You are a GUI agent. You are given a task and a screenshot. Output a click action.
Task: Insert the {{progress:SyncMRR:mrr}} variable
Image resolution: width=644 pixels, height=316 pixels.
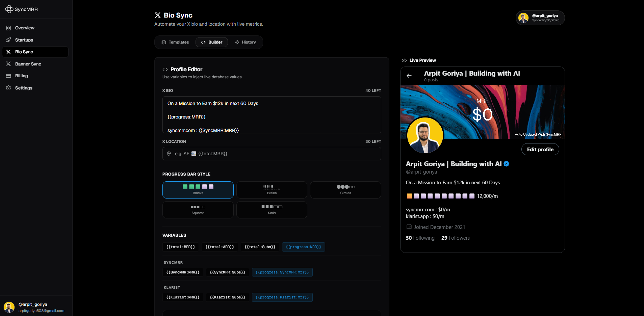pos(282,272)
